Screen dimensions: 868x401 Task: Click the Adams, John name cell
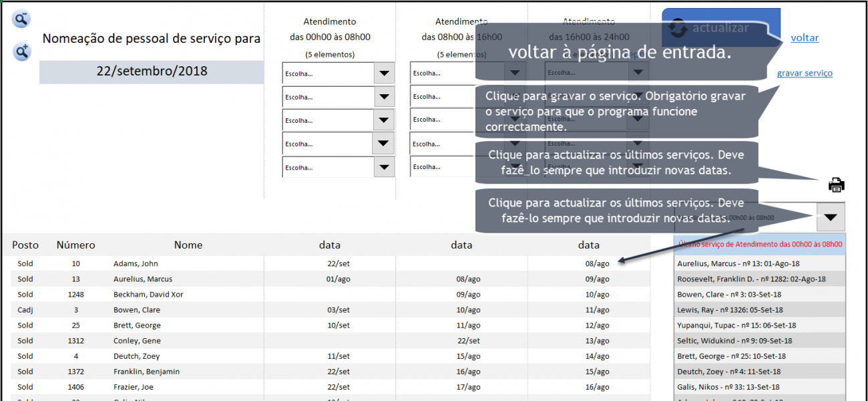click(x=136, y=264)
